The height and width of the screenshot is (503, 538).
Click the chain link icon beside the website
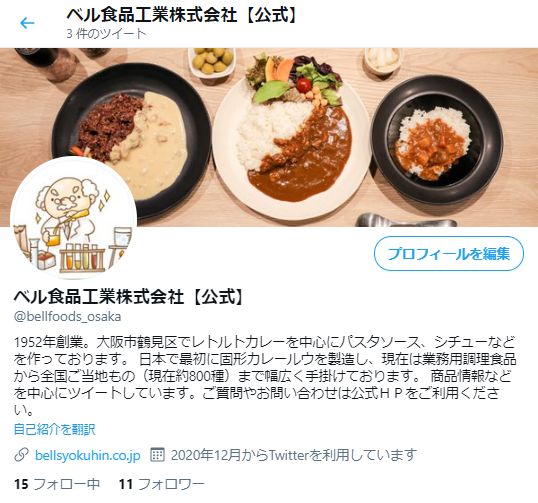[21, 455]
